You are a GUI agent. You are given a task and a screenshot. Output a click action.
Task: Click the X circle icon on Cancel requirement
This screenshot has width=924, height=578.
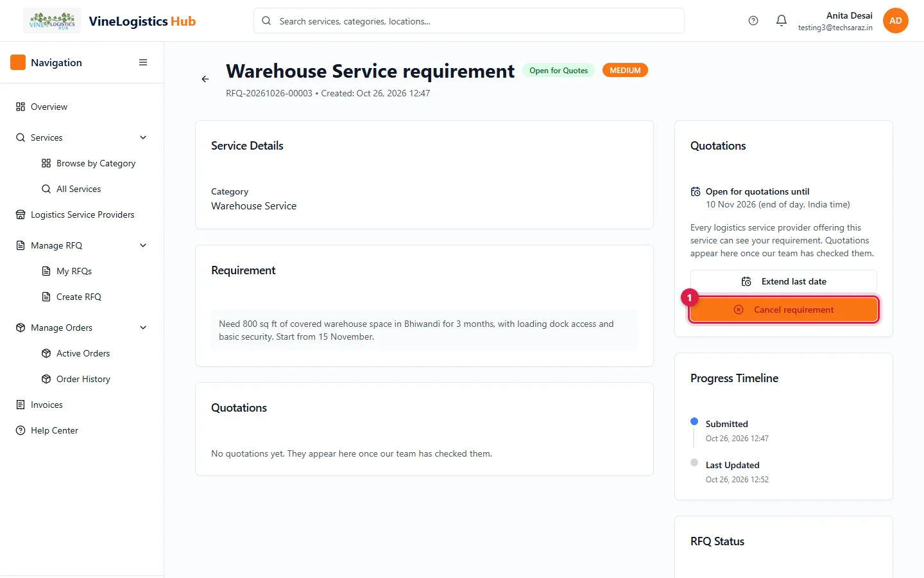pos(739,310)
